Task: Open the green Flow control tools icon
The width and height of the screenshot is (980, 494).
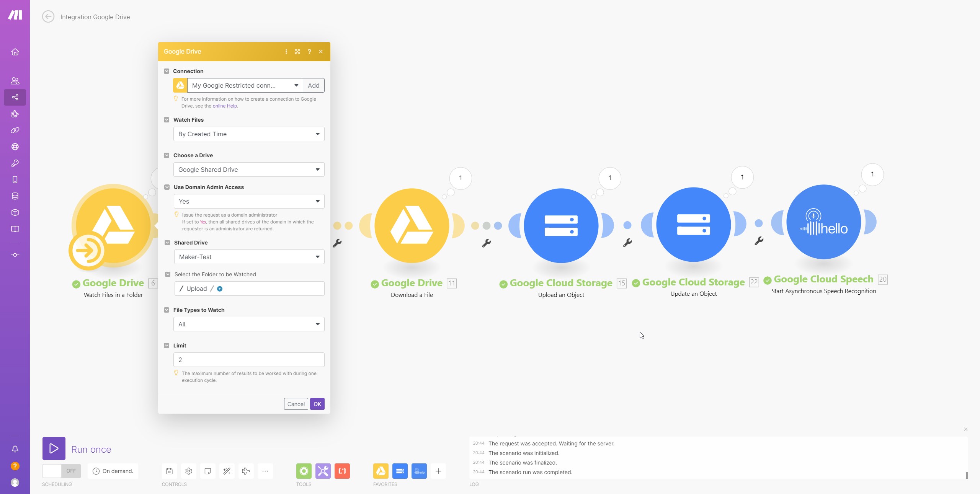Action: tap(304, 471)
